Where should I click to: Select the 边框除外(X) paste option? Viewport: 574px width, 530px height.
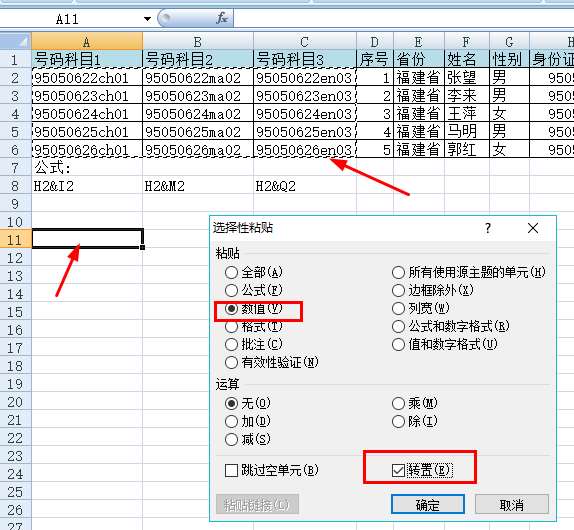click(433, 290)
